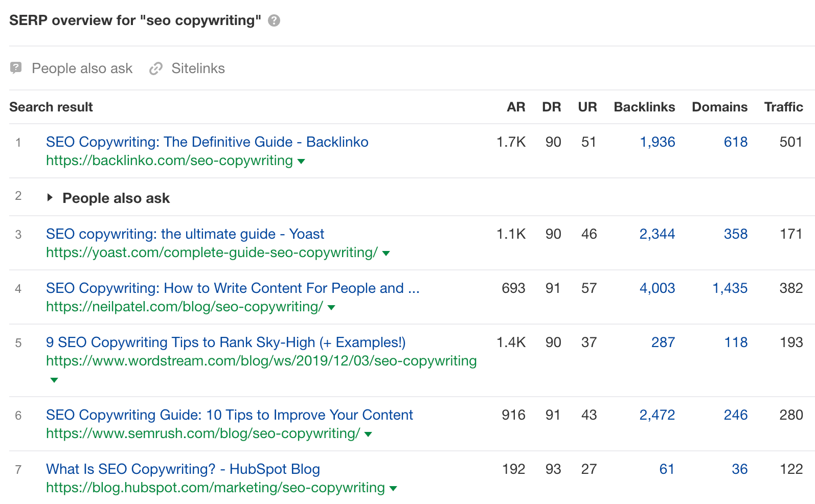Click domains count 1,435 for Neil Patel
Image resolution: width=815 pixels, height=504 pixels.
[x=730, y=288]
